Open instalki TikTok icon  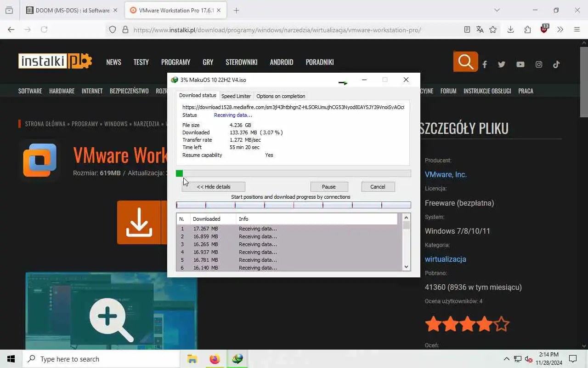point(556,64)
